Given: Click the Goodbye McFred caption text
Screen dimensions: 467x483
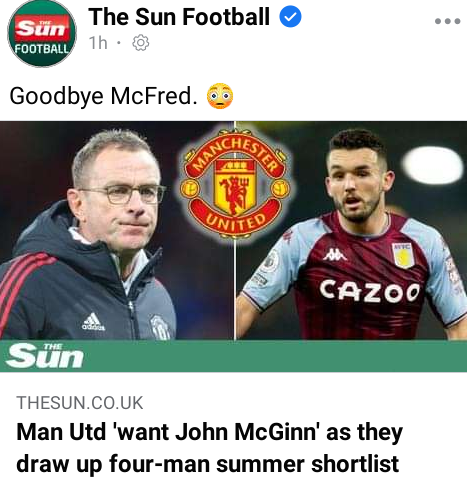Looking at the screenshot, I should 103,96.
